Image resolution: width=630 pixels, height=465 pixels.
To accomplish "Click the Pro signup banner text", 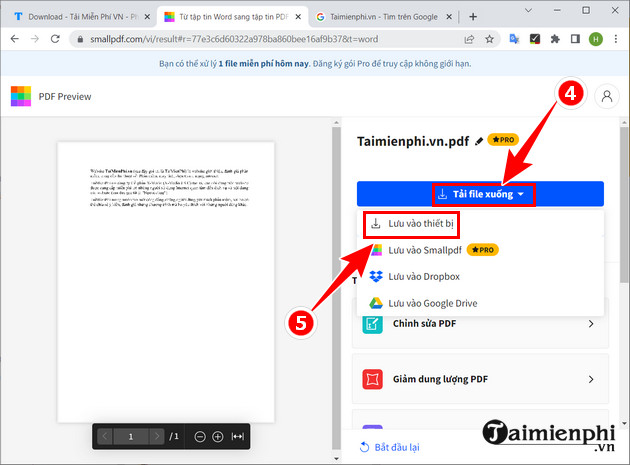I will coord(315,64).
